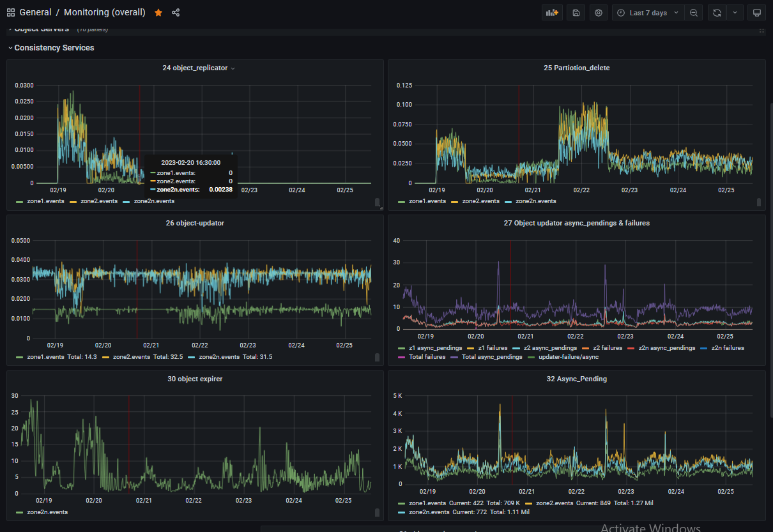Screen dimensions: 773x532
Task: Toggle zone2.events series in object_replicator legend
Action: coord(100,201)
